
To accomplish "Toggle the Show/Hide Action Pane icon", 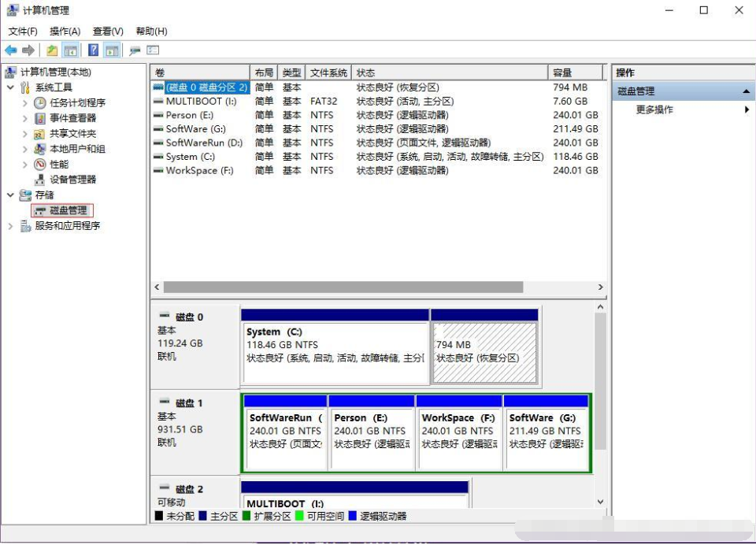I will [112, 50].
